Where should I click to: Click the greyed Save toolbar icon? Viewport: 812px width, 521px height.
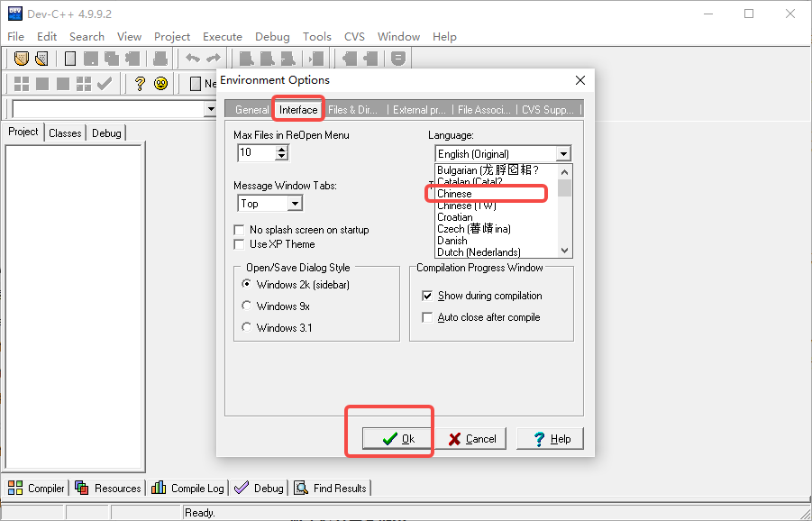91,58
